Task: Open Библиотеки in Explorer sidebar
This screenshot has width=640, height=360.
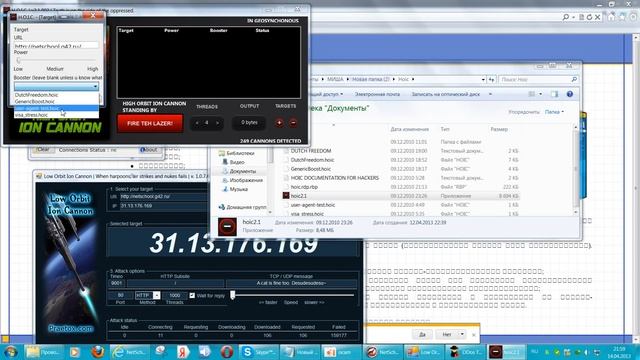Action: tap(240, 153)
